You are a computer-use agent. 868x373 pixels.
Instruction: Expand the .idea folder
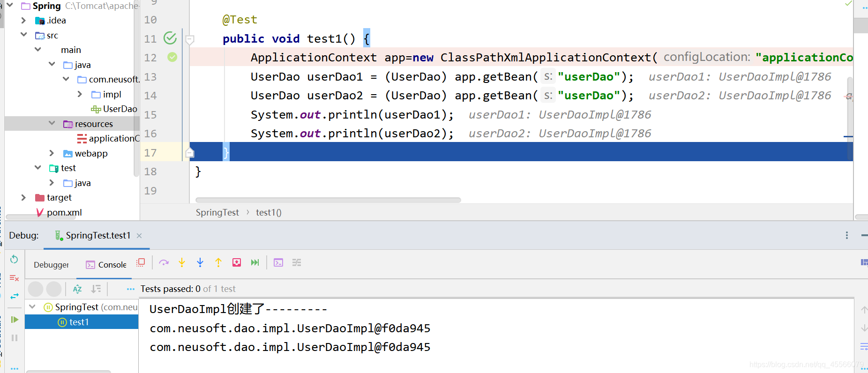[23, 20]
